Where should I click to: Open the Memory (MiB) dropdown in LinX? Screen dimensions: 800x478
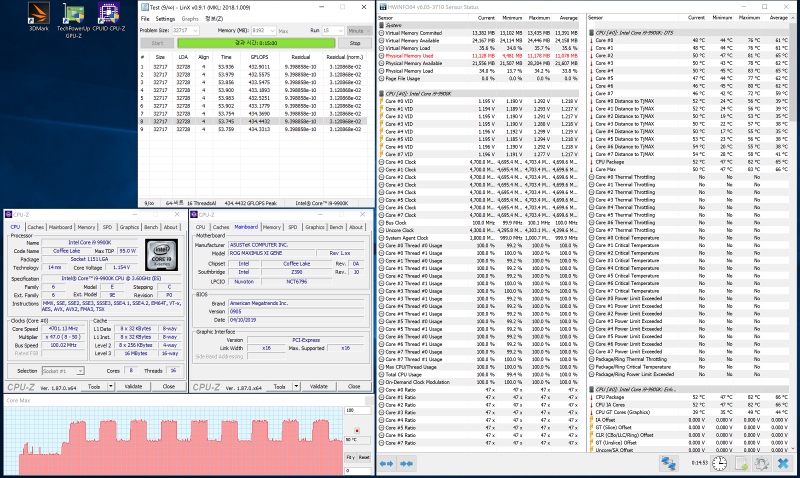pyautogui.click(x=272, y=31)
